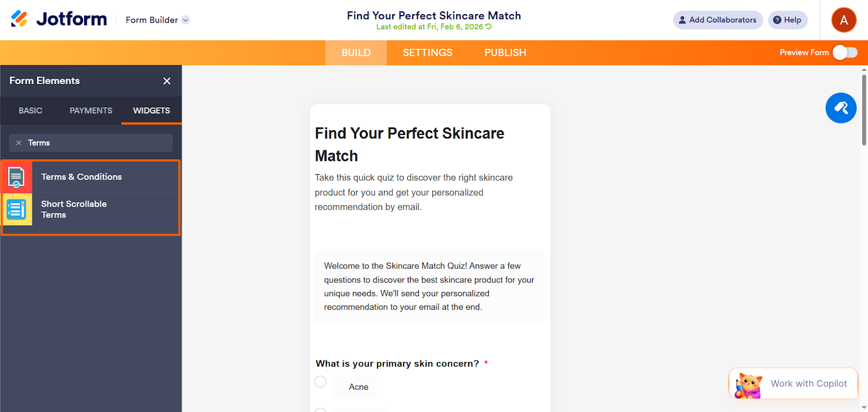Toggle the Preview Form switch
Viewport: 868px width, 412px height.
click(x=845, y=53)
